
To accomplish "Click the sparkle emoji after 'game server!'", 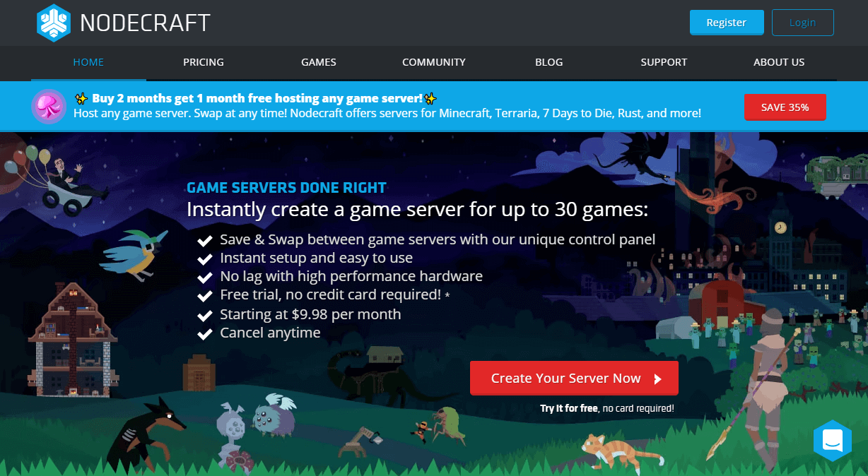I will tap(430, 98).
